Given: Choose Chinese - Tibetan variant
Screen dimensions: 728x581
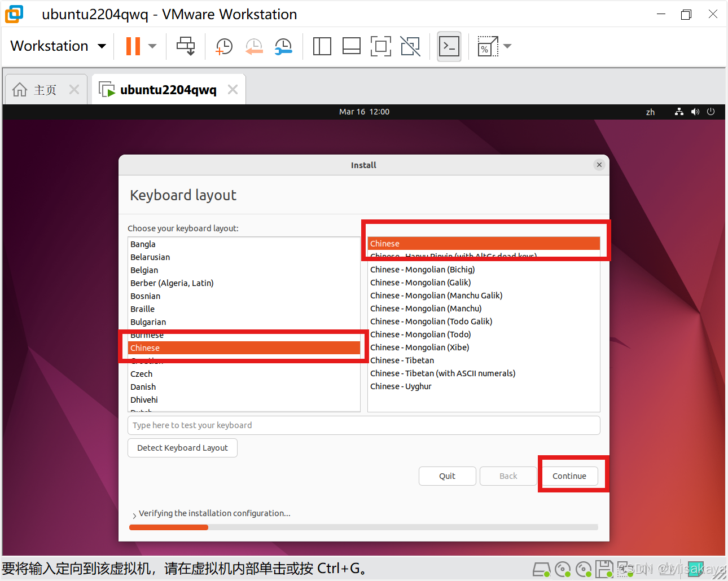Looking at the screenshot, I should (x=484, y=360).
